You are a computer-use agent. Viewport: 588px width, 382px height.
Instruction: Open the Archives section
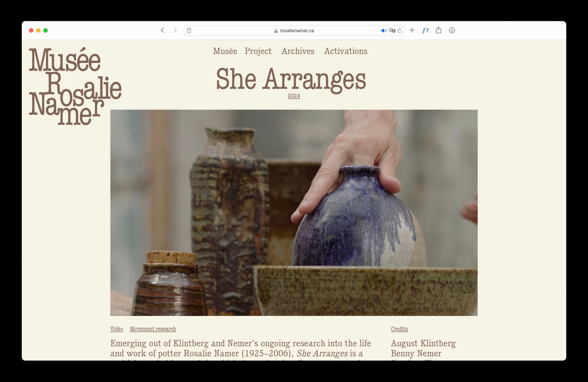(298, 51)
